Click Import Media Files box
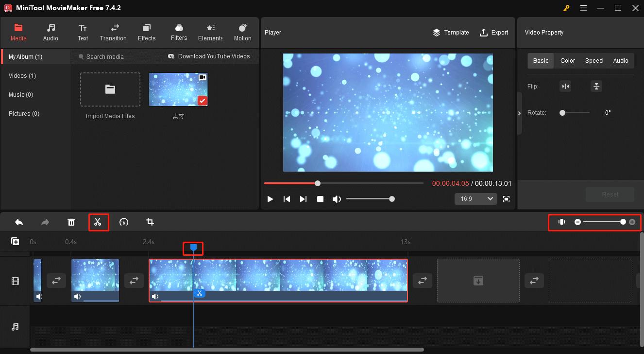Viewport: 644px width, 354px height. pyautogui.click(x=110, y=89)
